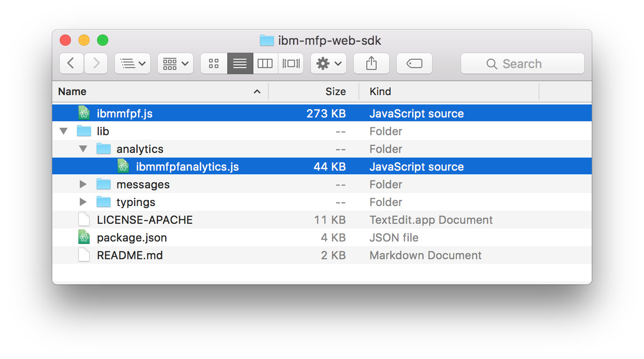Screen dimensions: 644x359
Task: Expand the typings folder
Action: [83, 202]
